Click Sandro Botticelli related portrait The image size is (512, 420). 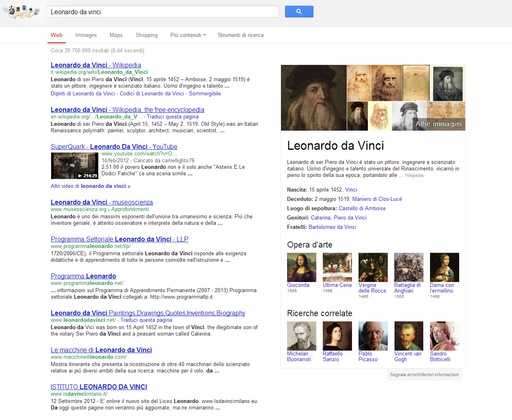tap(445, 336)
